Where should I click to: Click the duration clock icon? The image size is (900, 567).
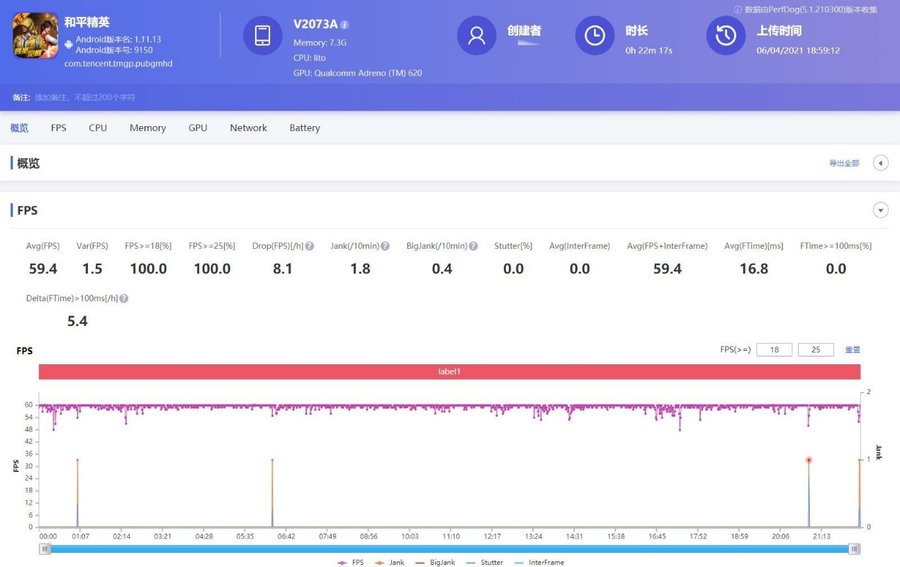(595, 36)
